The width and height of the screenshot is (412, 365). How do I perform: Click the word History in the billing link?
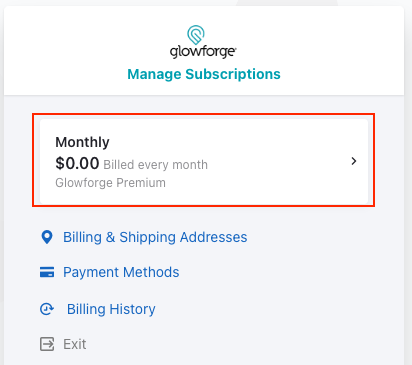tap(133, 309)
